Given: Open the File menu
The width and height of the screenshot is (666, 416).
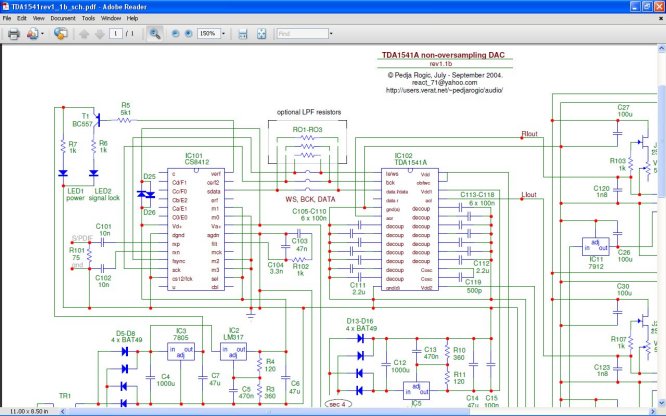Looking at the screenshot, I should 7,18.
